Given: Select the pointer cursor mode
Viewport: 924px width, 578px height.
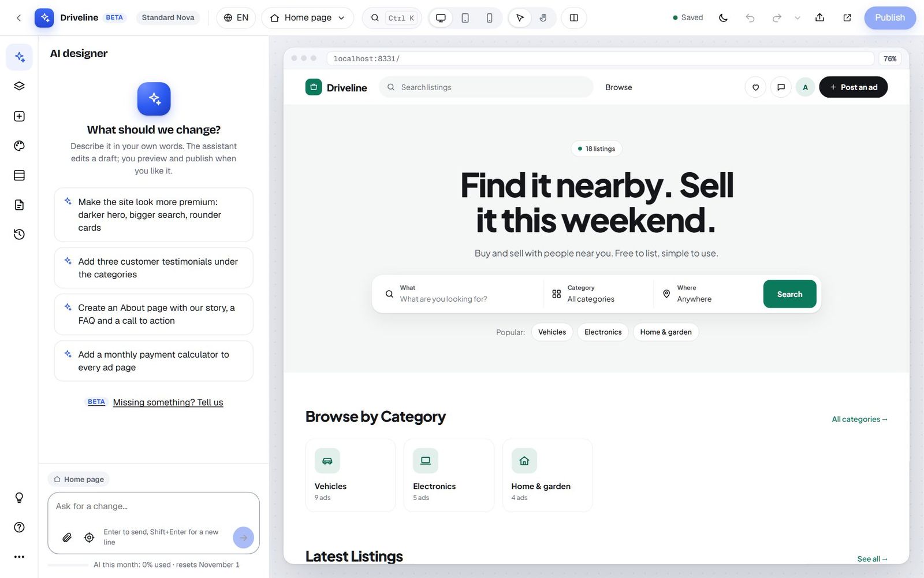Looking at the screenshot, I should [x=520, y=18].
